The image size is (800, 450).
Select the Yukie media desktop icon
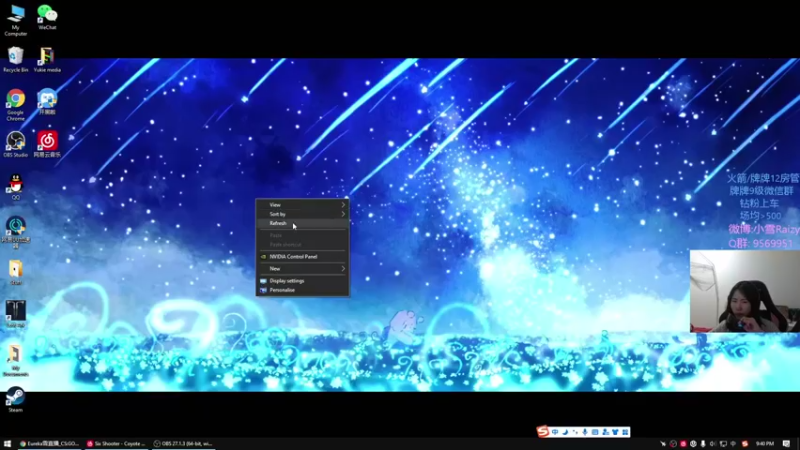click(x=47, y=60)
